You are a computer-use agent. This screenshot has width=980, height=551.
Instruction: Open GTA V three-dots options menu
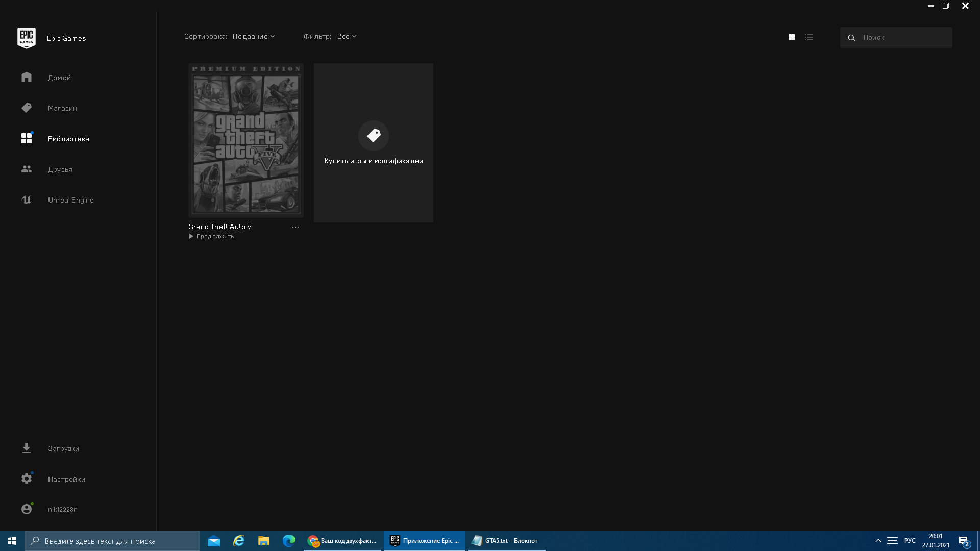[296, 227]
